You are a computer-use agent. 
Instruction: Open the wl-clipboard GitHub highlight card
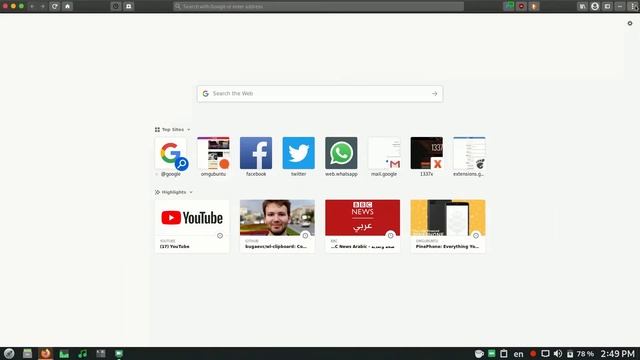tap(277, 226)
